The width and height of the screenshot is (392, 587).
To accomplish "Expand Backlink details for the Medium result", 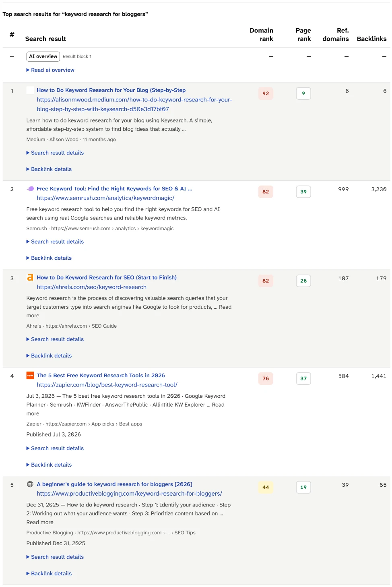I will [49, 169].
